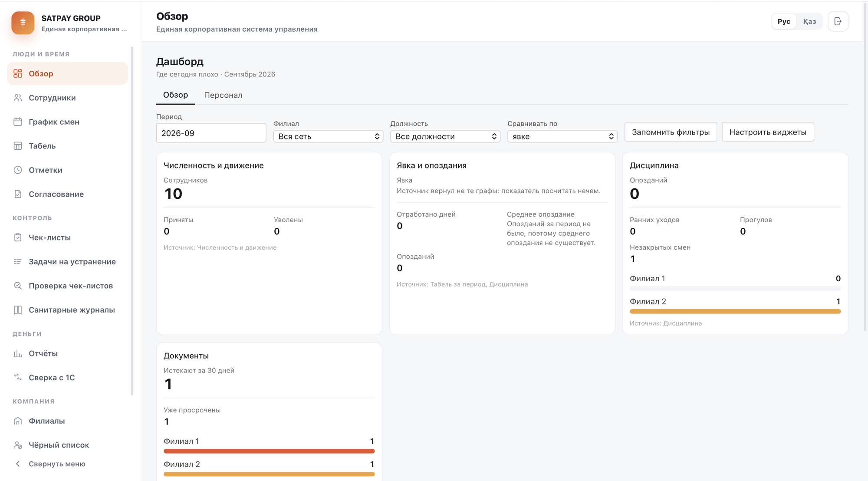This screenshot has width=868, height=481.
Task: Click Филиал 1 red bar in Документы
Action: 269,451
